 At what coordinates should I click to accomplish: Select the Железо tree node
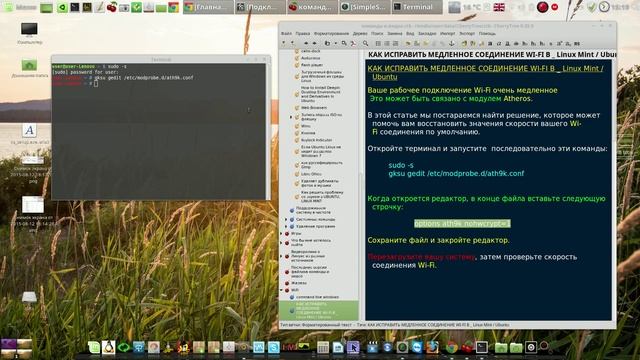[x=299, y=283]
